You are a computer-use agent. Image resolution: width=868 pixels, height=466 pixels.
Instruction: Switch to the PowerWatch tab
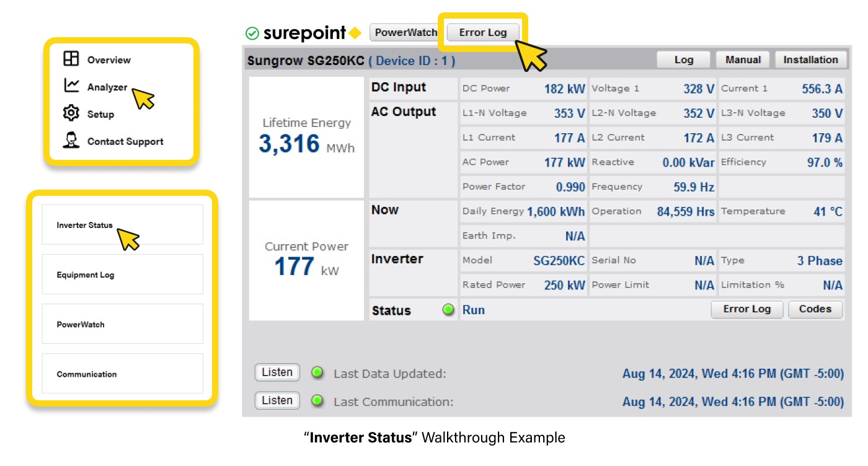pos(405,32)
